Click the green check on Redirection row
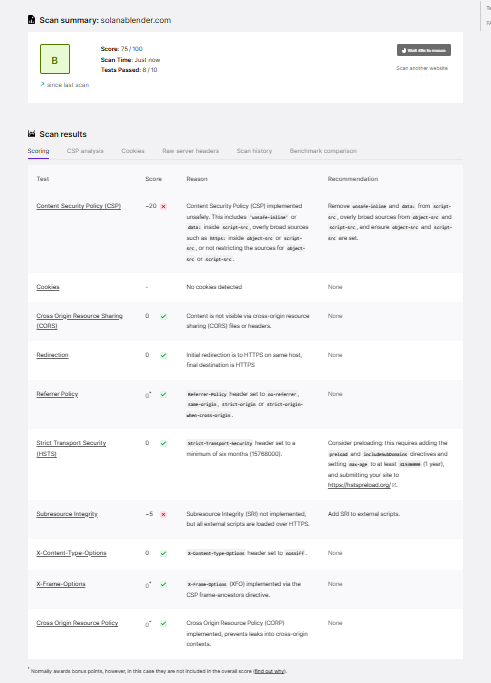 [x=163, y=355]
